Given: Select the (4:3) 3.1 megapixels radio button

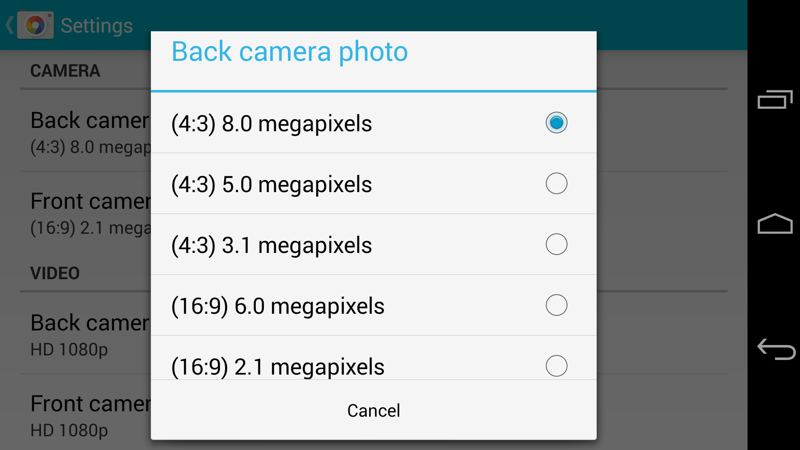Looking at the screenshot, I should tap(556, 245).
